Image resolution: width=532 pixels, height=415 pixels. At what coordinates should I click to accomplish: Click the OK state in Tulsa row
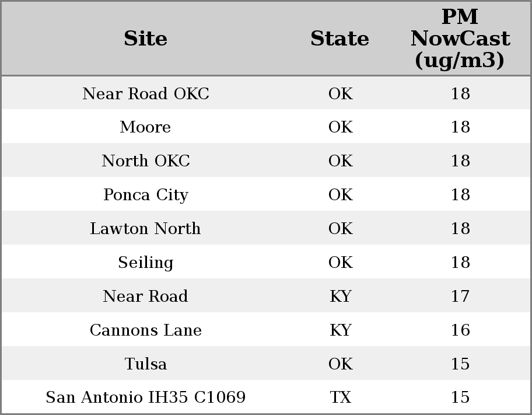(340, 364)
